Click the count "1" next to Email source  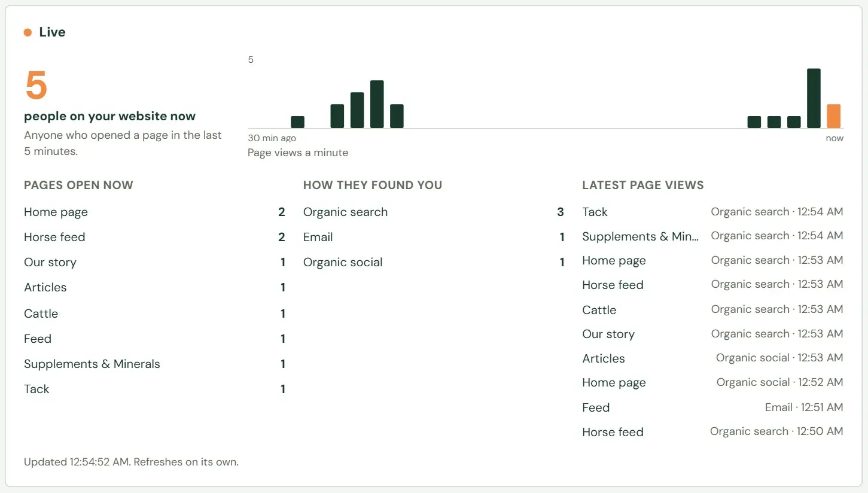pyautogui.click(x=562, y=238)
